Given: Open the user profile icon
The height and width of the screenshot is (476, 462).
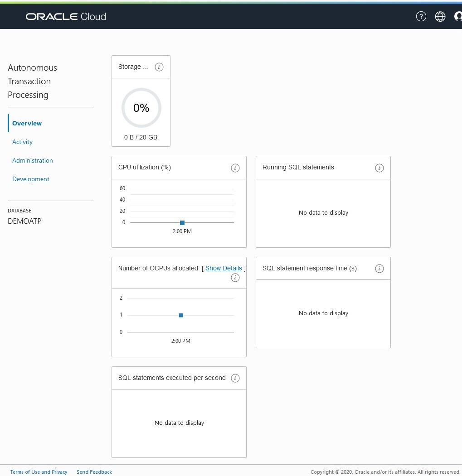Looking at the screenshot, I should [458, 16].
